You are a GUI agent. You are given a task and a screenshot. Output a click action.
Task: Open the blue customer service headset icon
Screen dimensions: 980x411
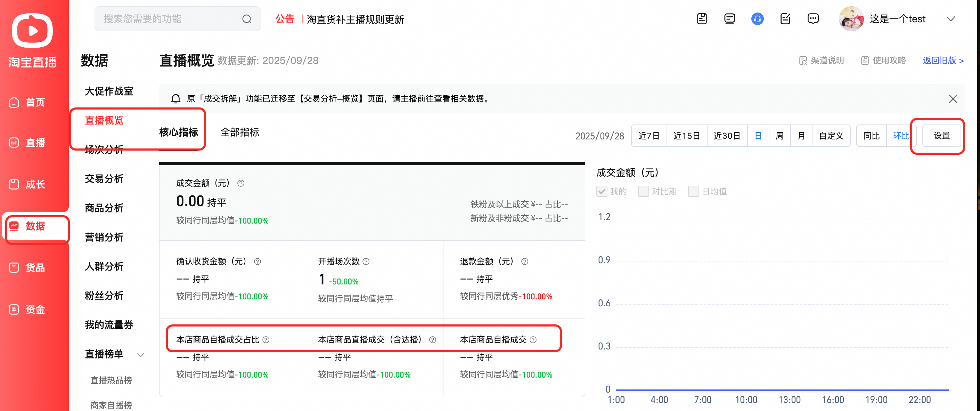[x=758, y=19]
